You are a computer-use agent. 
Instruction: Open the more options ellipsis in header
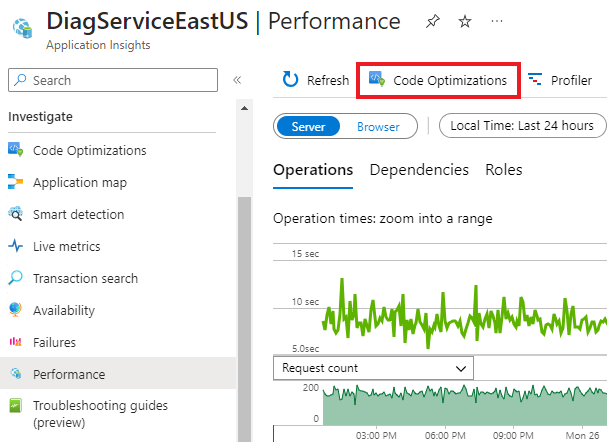[x=497, y=21]
